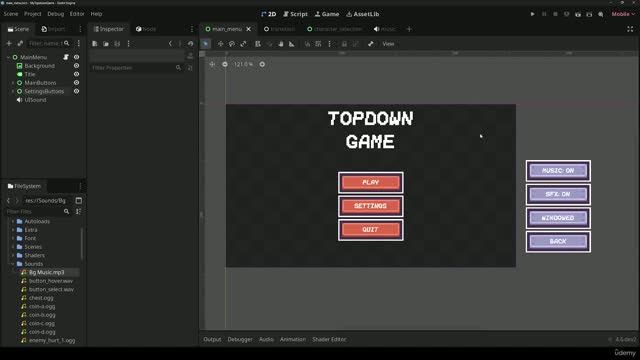Open the Debugger bottom panel
640x360 pixels.
240,339
